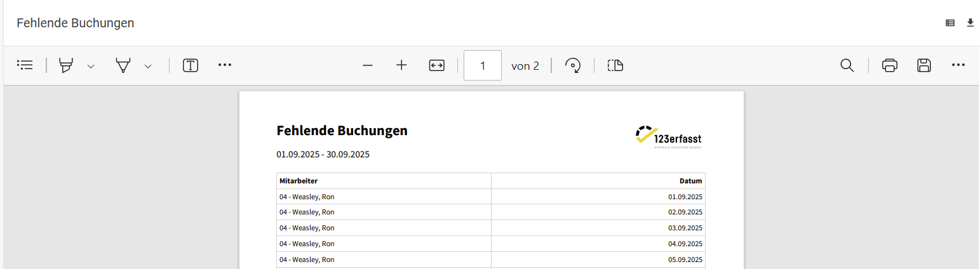Select the draw pen tool
Image resolution: width=980 pixels, height=269 pixels.
point(123,65)
